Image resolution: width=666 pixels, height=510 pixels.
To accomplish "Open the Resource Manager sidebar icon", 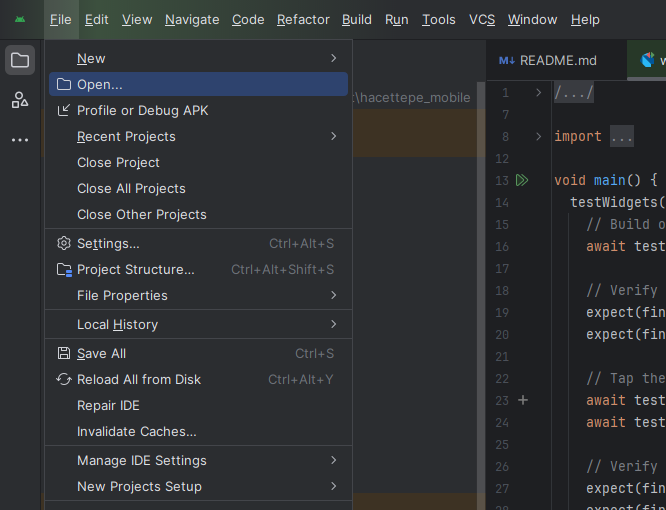I will coord(20,100).
